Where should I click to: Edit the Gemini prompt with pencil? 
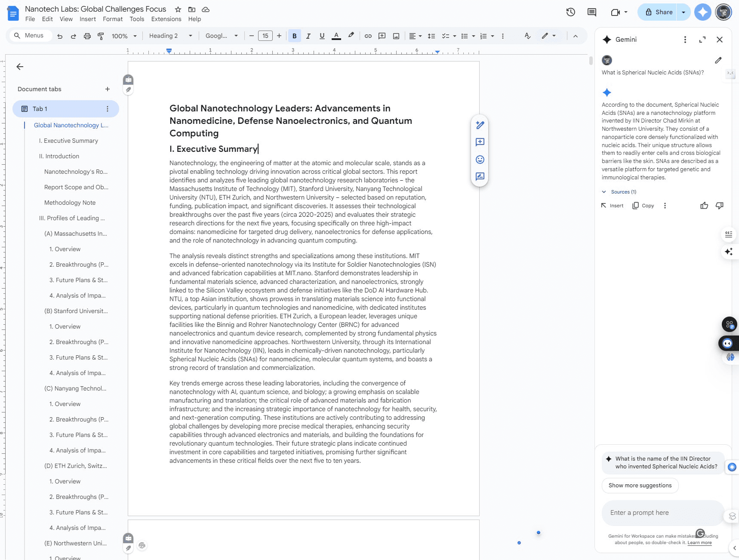coord(718,60)
